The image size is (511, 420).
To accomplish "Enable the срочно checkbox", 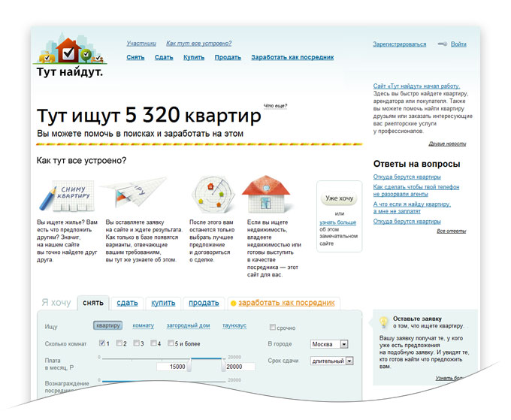I will (273, 328).
